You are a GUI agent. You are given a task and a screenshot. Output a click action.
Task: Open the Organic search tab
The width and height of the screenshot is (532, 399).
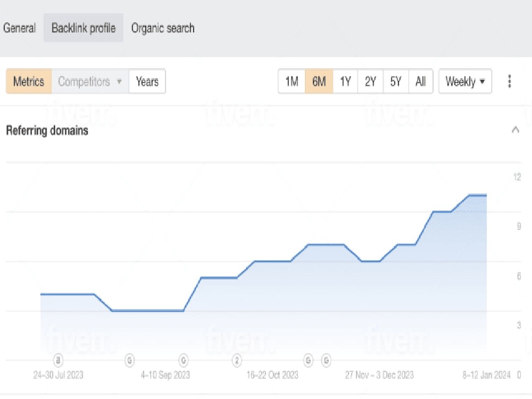click(163, 28)
